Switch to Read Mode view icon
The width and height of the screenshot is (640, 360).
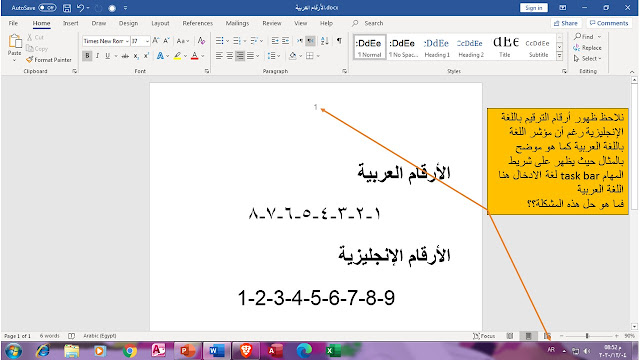tap(510, 336)
